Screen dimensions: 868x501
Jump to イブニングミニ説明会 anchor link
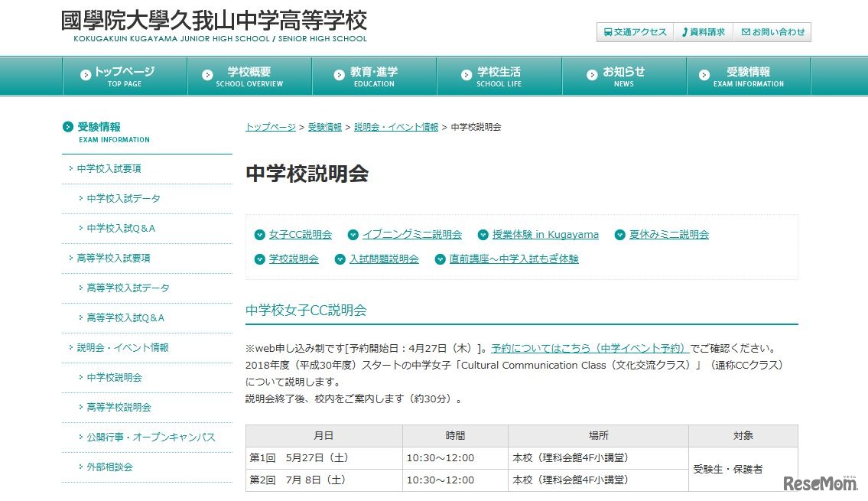pos(412,235)
